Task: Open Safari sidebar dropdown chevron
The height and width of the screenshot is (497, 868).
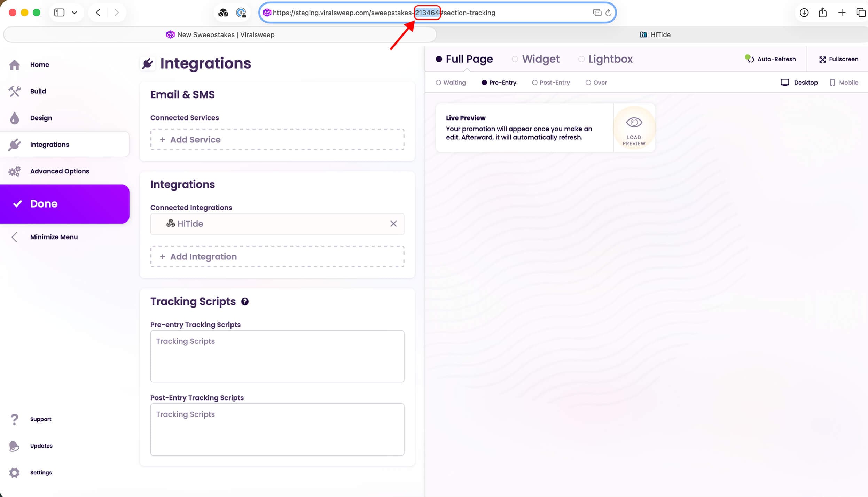Action: point(74,13)
